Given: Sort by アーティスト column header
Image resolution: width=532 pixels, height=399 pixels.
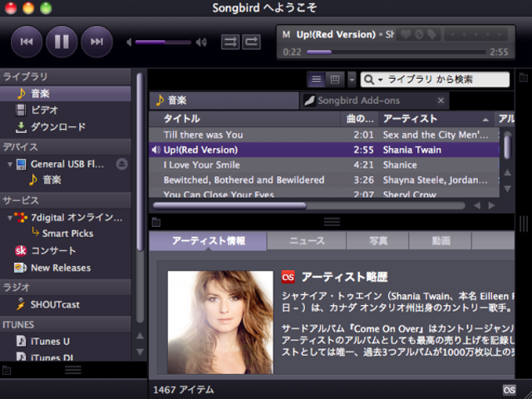Looking at the screenshot, I should 437,119.
